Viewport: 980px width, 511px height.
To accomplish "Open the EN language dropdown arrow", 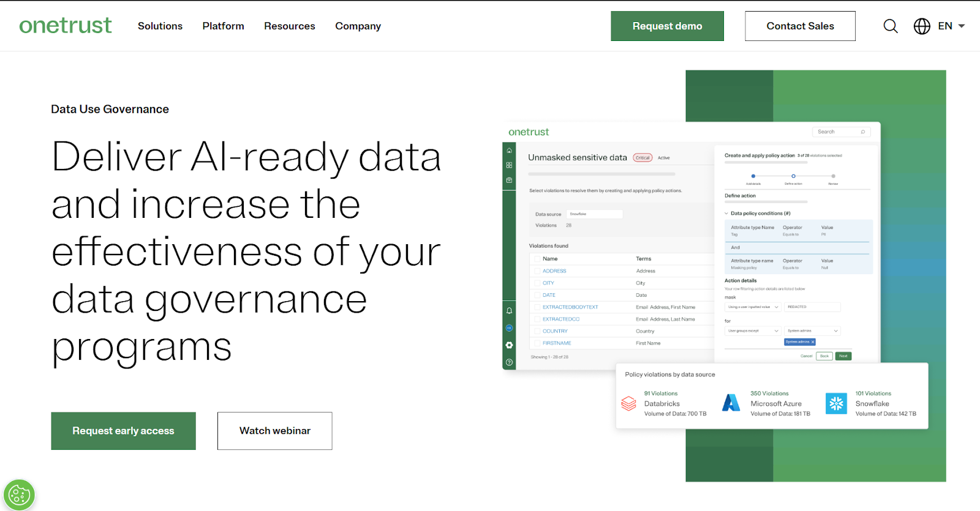I will pos(962,26).
